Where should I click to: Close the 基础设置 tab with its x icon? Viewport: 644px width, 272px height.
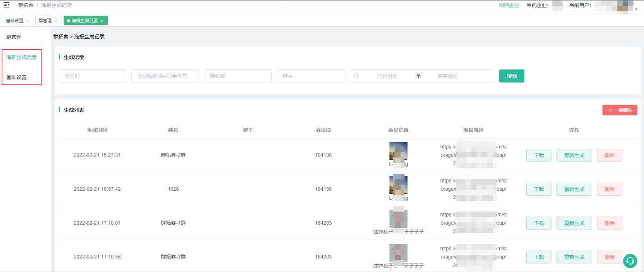(28, 21)
